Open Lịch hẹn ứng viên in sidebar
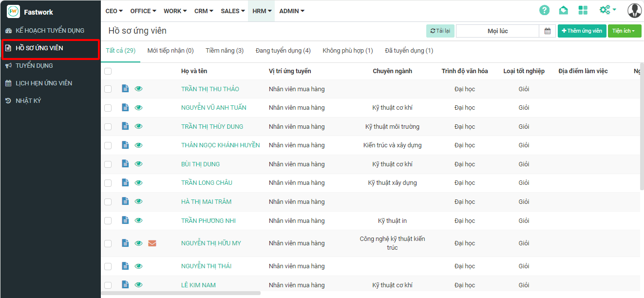 [x=44, y=83]
